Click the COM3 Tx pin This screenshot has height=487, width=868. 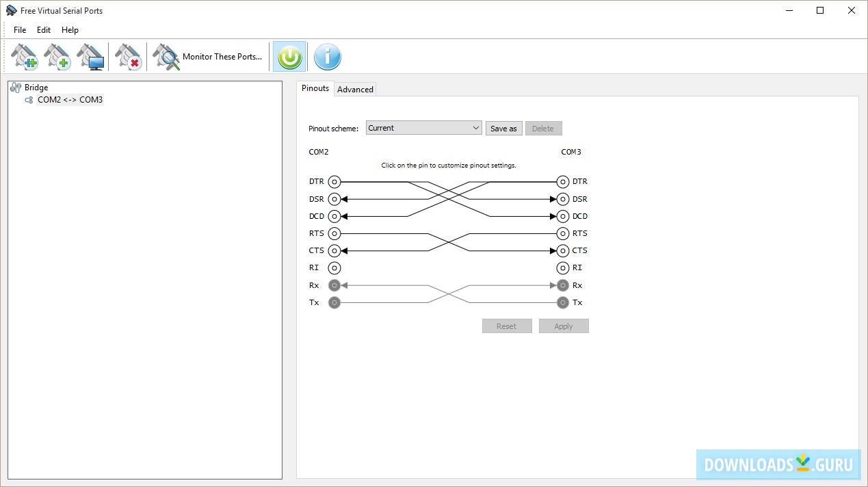(x=563, y=302)
